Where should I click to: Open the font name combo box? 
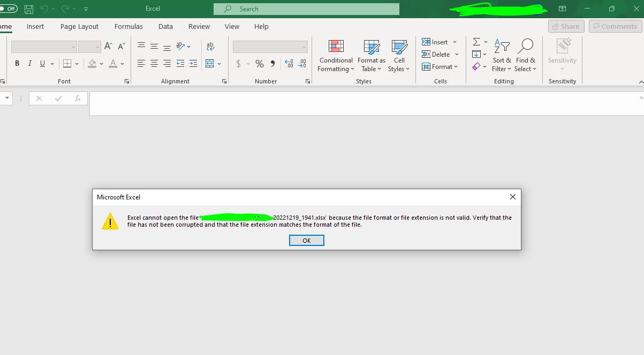pyautogui.click(x=44, y=47)
